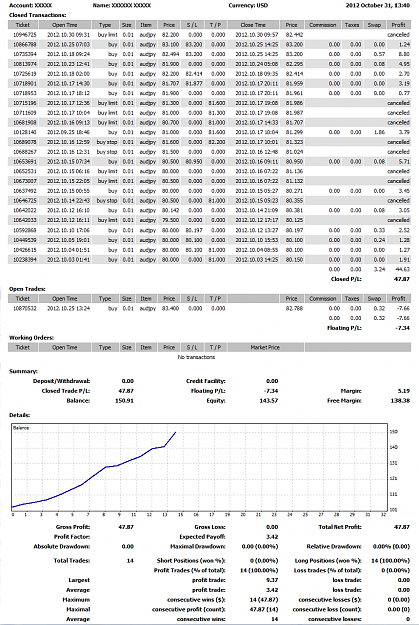Click the 'Balance' legend in the chart

click(x=21, y=428)
